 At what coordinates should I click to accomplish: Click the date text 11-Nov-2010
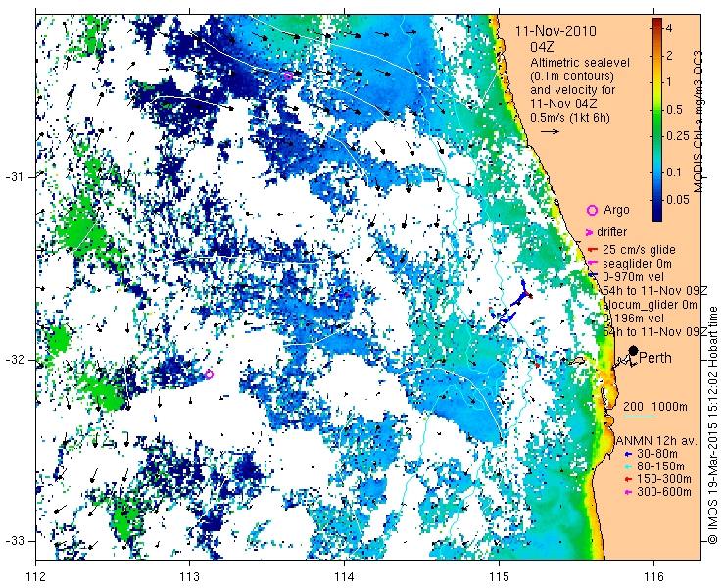click(556, 32)
